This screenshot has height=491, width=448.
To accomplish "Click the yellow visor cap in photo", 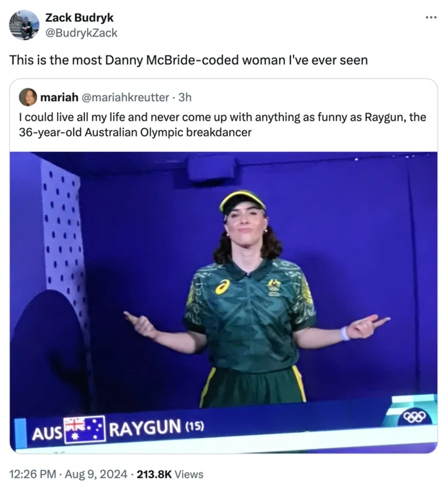I will 242,201.
